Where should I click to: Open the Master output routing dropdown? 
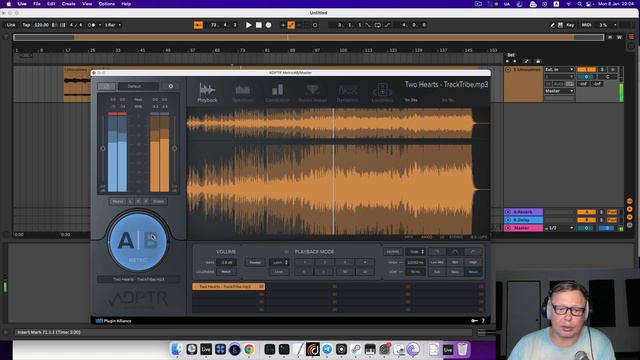(x=559, y=91)
